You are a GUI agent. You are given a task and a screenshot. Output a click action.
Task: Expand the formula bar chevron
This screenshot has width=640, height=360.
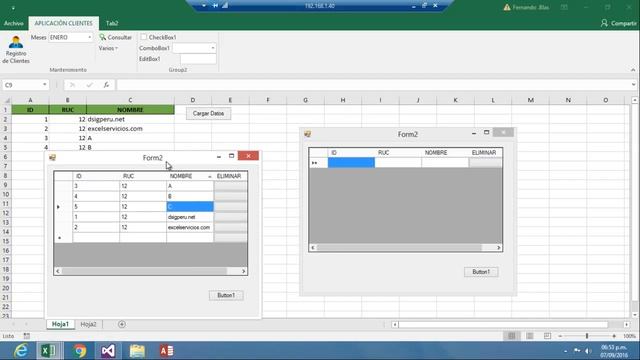point(633,85)
